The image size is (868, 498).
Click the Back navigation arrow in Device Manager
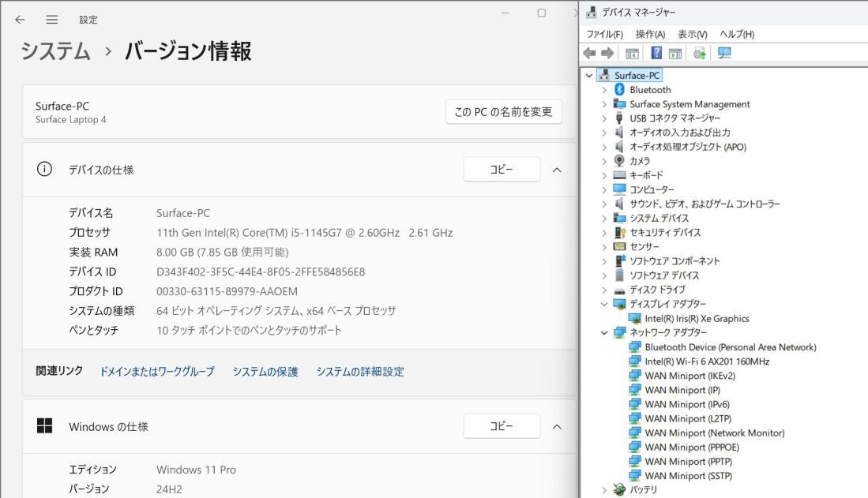[591, 53]
